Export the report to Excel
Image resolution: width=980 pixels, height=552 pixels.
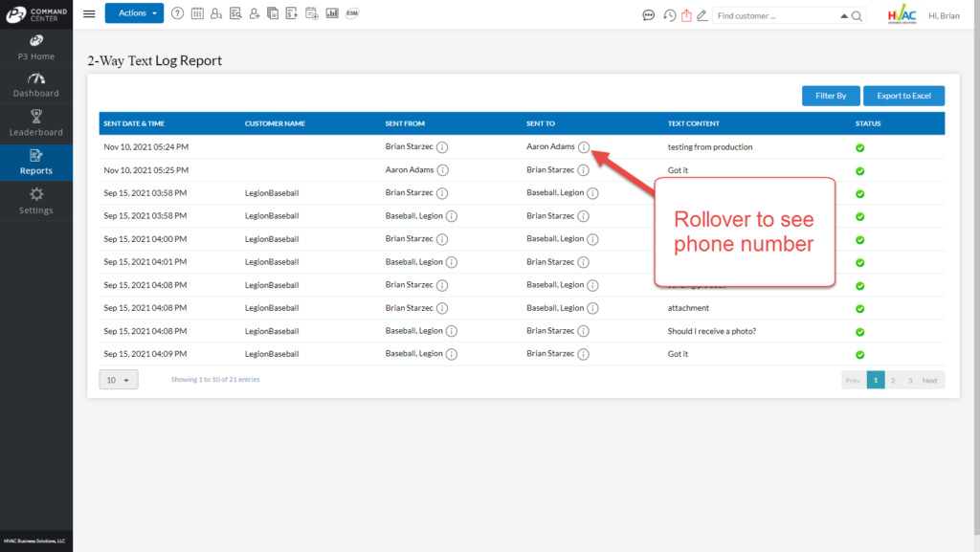click(903, 96)
